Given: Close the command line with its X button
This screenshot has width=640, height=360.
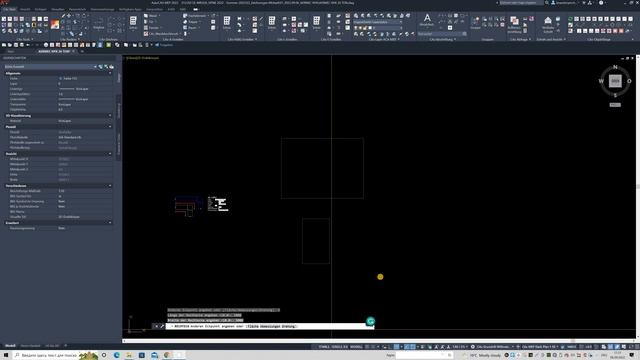Looking at the screenshot, I should [x=156, y=326].
